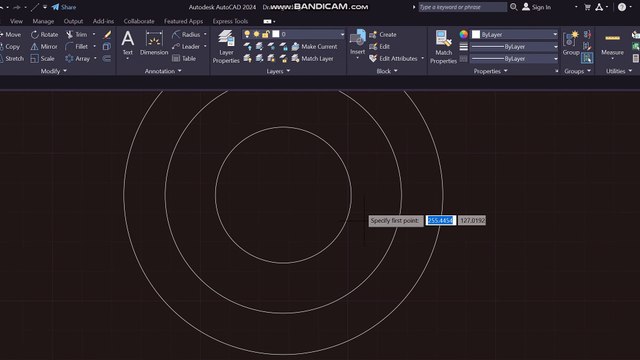The height and width of the screenshot is (360, 640).
Task: Open the Text annotation tool
Action: pyautogui.click(x=128, y=43)
